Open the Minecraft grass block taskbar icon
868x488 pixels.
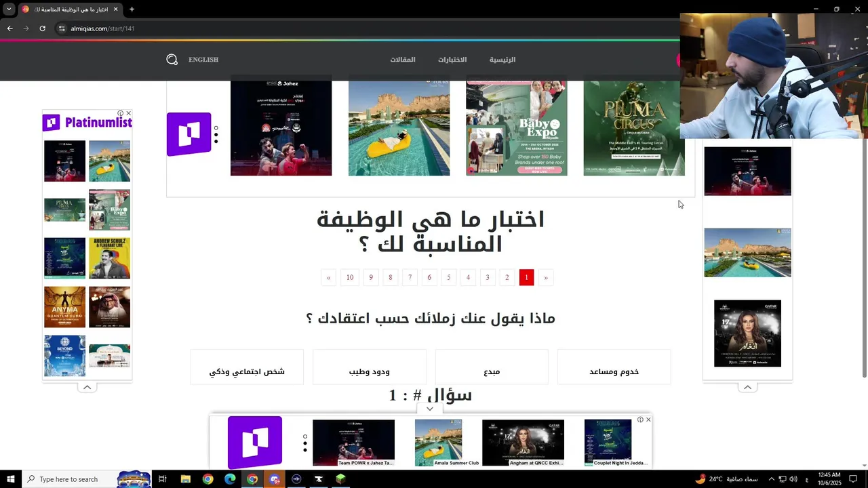340,479
